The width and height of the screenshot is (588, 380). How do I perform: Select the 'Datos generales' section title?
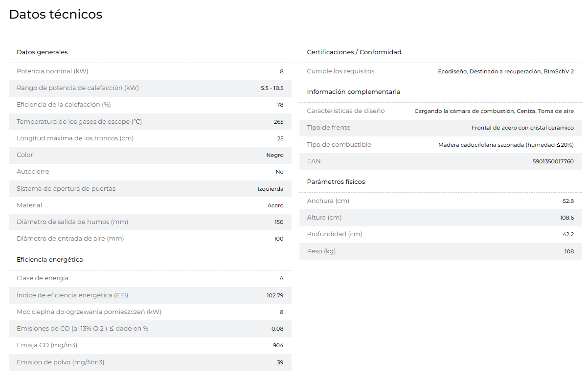click(x=42, y=52)
